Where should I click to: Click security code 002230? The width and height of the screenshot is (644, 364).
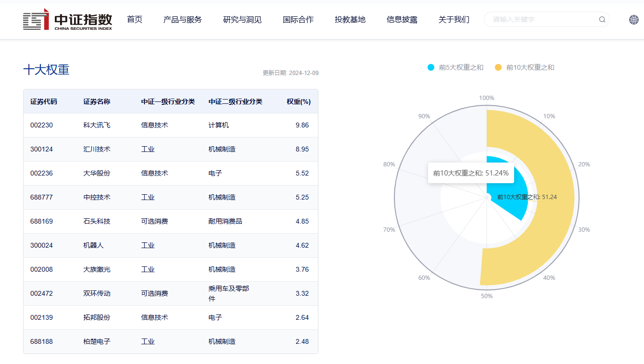coord(41,125)
